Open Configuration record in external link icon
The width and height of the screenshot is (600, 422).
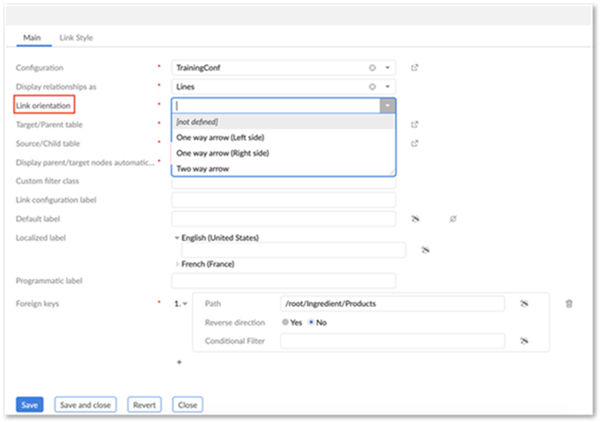point(414,68)
